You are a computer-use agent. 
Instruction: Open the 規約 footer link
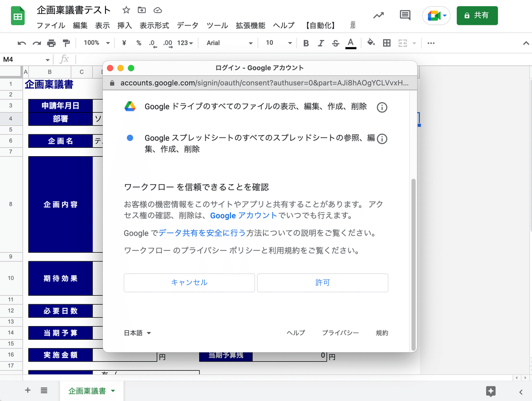pyautogui.click(x=382, y=333)
